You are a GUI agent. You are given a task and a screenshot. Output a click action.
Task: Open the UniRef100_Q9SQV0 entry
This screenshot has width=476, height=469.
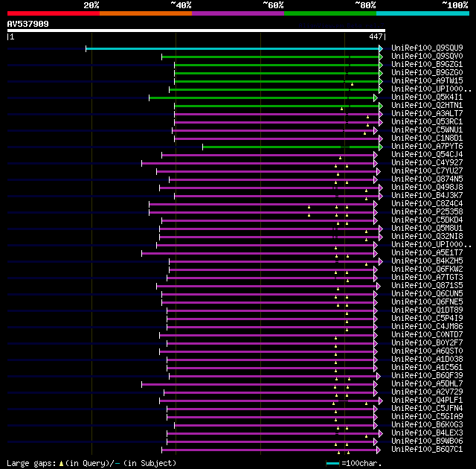click(x=427, y=56)
